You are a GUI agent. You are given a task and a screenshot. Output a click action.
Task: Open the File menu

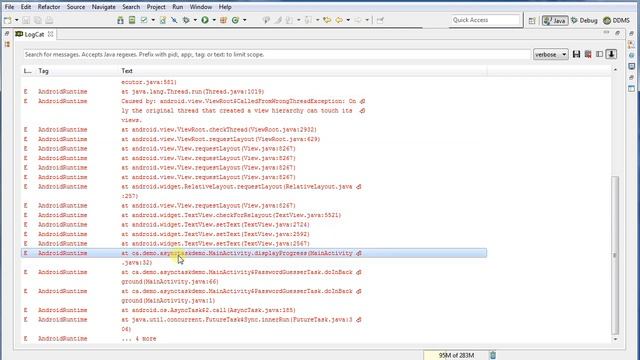click(x=9, y=7)
